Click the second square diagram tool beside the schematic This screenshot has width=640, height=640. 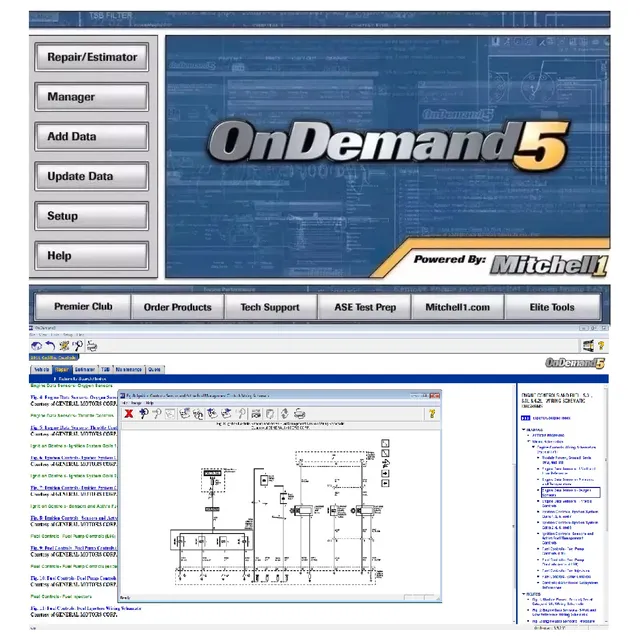coord(385,453)
